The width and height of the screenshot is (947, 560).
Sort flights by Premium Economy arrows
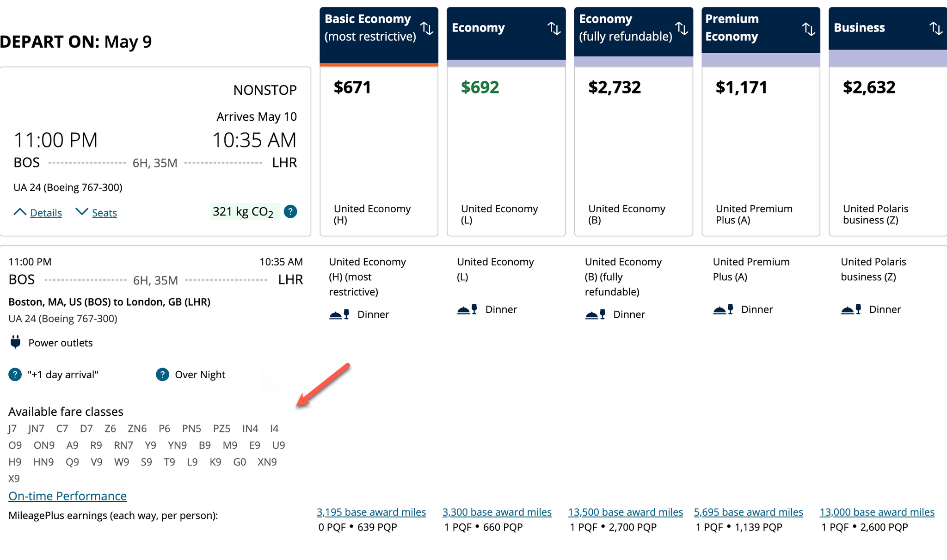coord(808,29)
